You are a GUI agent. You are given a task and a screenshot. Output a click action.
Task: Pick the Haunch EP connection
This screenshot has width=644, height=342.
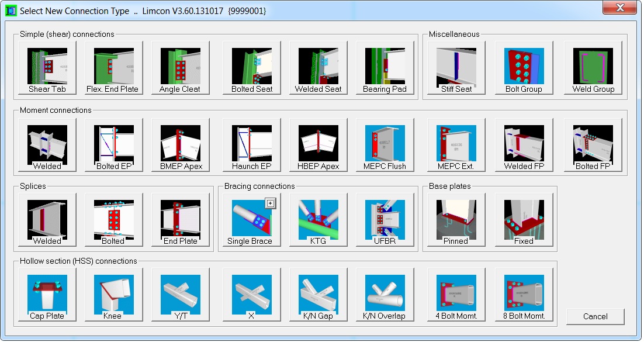252,145
